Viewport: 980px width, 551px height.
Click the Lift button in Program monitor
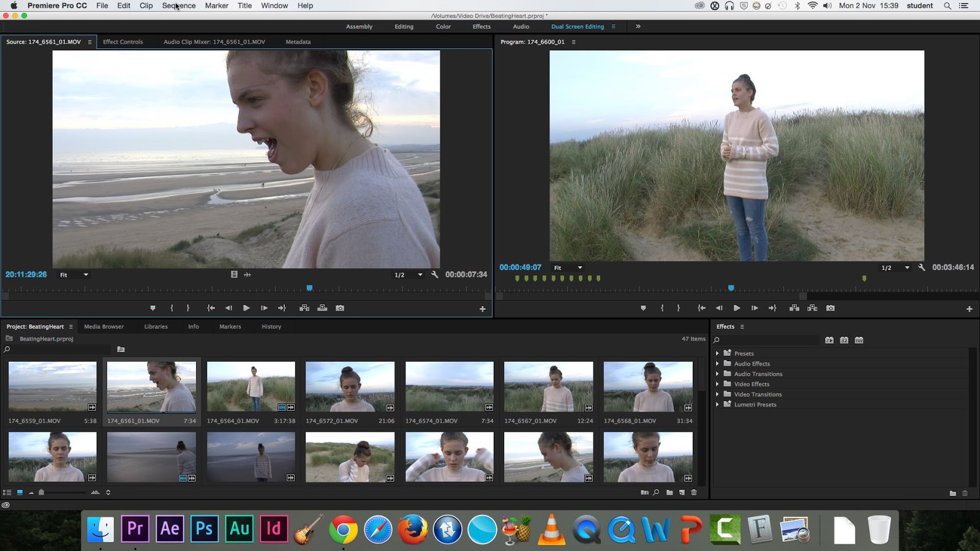point(794,308)
